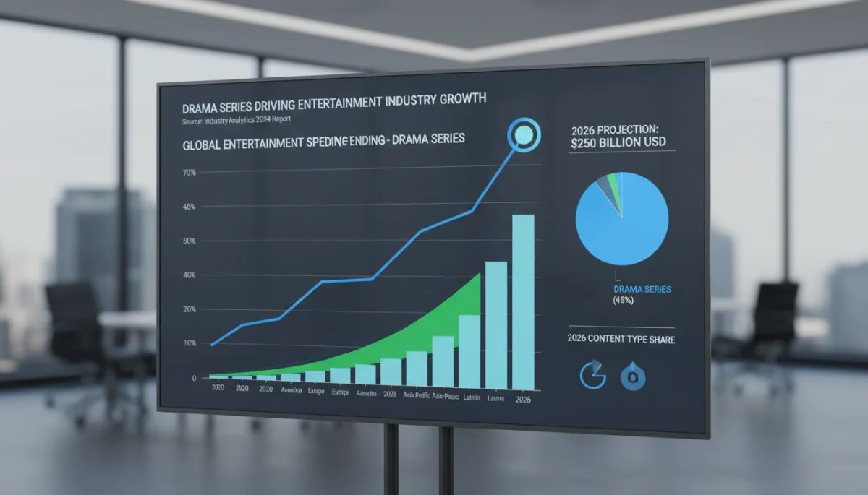Click the round donut icon beside the pie-slice icon
Image resolution: width=868 pixels, height=495 pixels.
[633, 376]
